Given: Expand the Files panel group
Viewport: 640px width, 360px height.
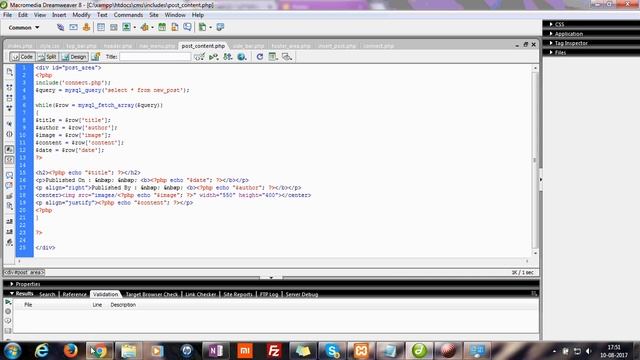Looking at the screenshot, I should click(558, 53).
